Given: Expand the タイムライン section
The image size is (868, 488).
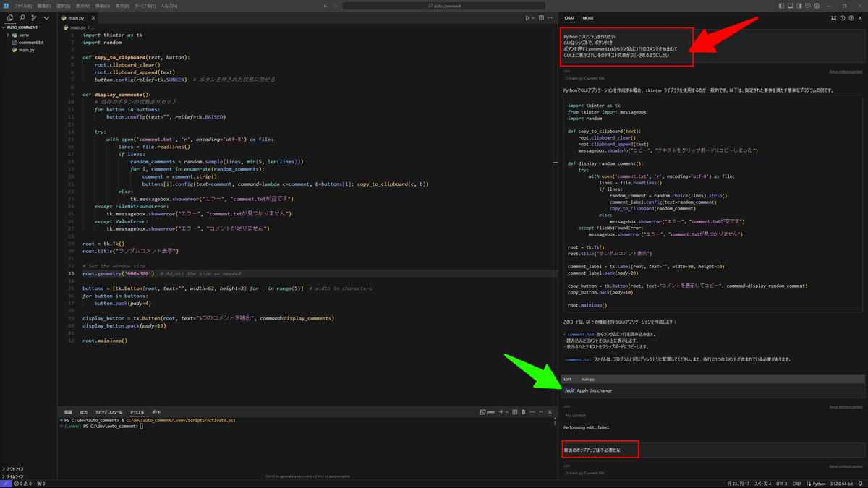Looking at the screenshot, I should [x=14, y=476].
